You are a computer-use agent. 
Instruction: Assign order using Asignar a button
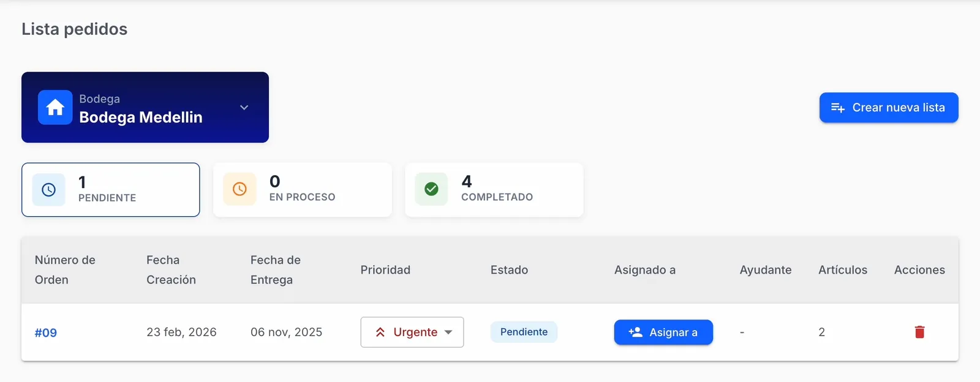[663, 332]
